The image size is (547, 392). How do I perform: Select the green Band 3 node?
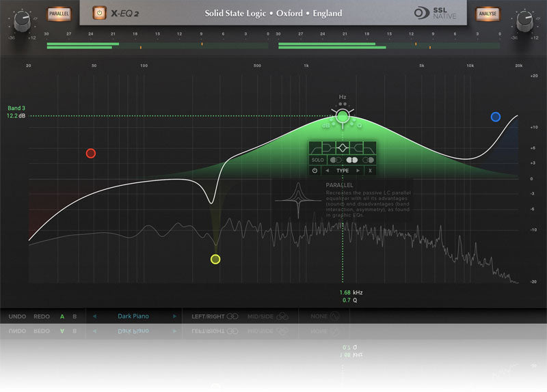(343, 116)
